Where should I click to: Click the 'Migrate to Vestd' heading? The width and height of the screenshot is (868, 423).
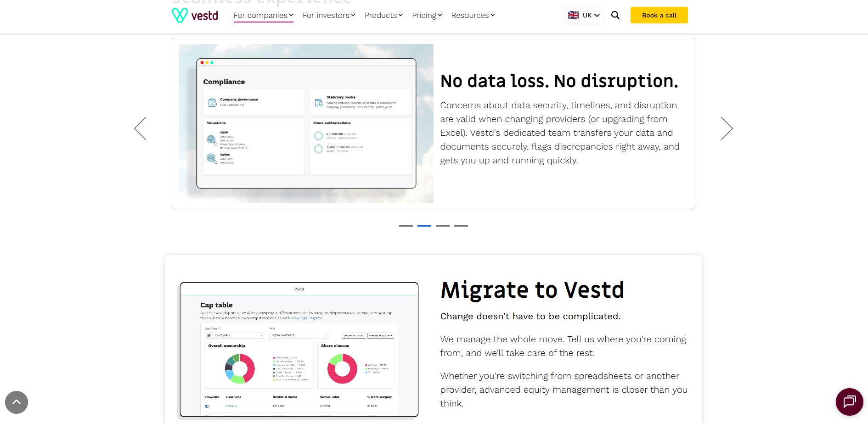532,290
